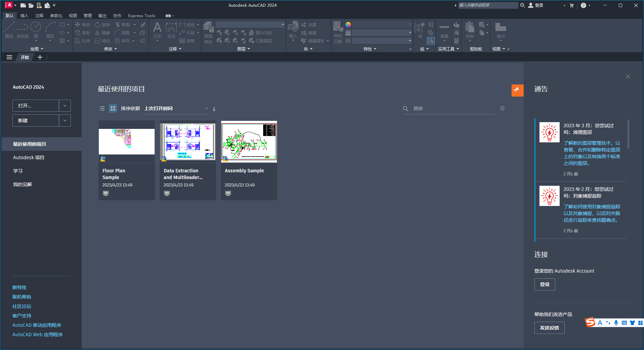Select the Dimension (标注) tool
This screenshot has width=644, height=350.
(x=171, y=30)
